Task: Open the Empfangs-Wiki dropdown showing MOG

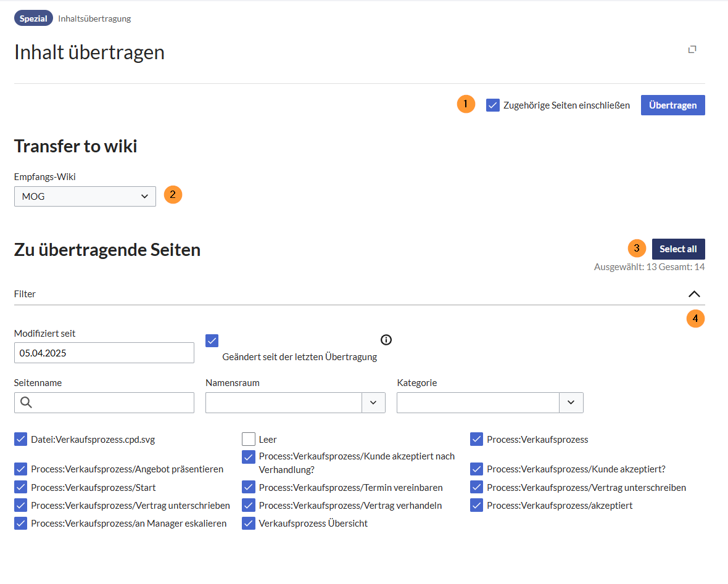Action: (x=85, y=197)
